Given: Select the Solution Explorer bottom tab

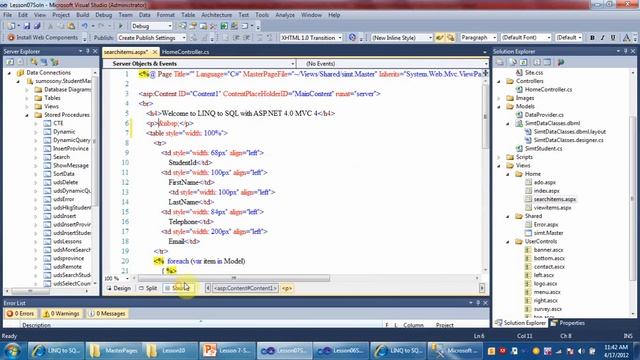Looking at the screenshot, I should pyautogui.click(x=520, y=323).
